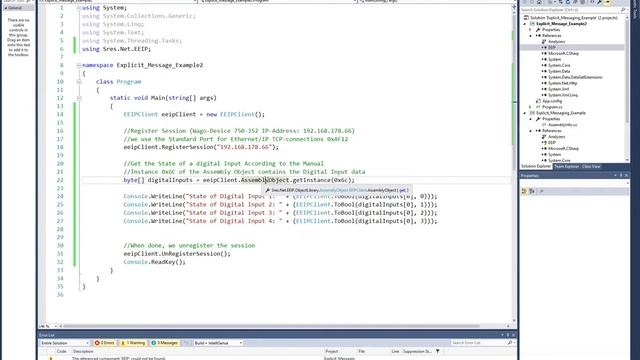Click the Error List search magnifier icon
Image resolution: width=640 pixels, height=360 pixels.
tap(510, 343)
